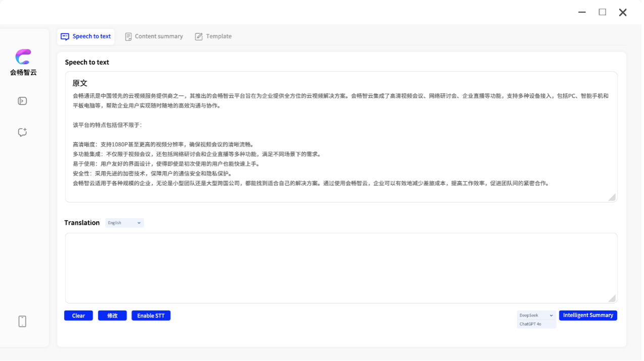Click the Translation label
The image size is (644, 361).
point(82,223)
